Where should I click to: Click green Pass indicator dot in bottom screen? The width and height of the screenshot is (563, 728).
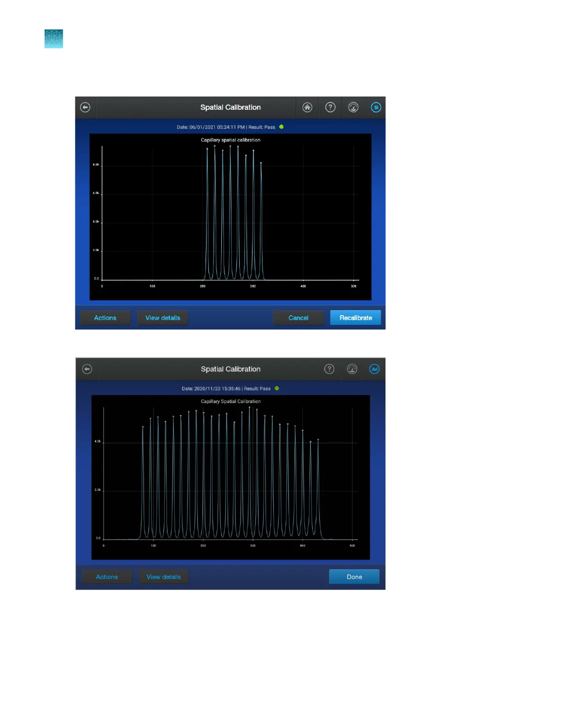tap(277, 388)
